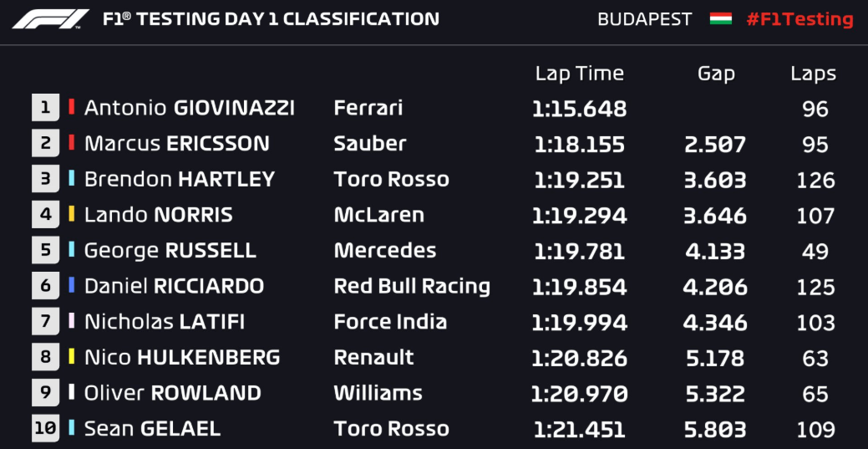Click the F1 logo icon
Viewport: 868px width, 449px height.
click(50, 19)
